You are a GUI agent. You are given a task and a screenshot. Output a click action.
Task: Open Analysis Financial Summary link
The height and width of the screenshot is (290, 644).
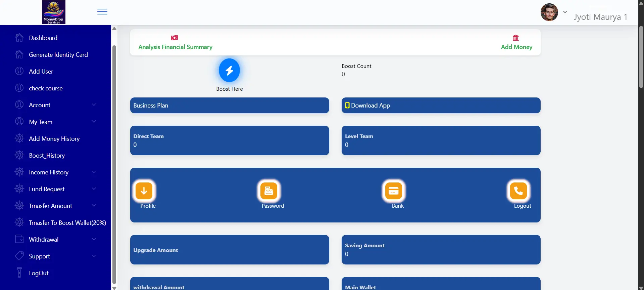[x=176, y=47]
